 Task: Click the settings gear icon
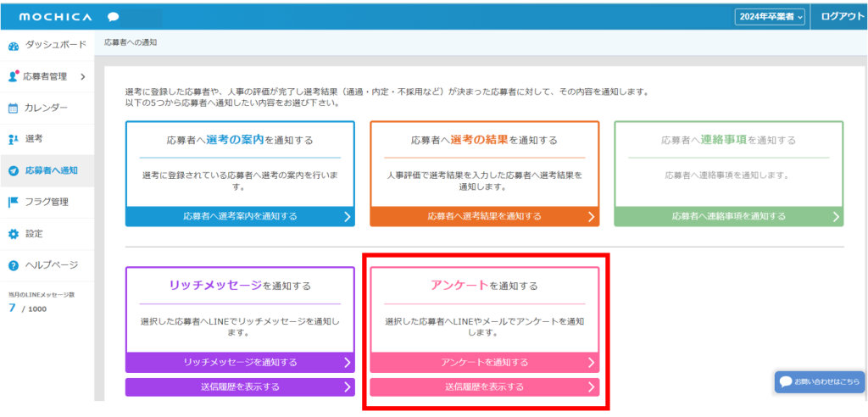pyautogui.click(x=13, y=234)
